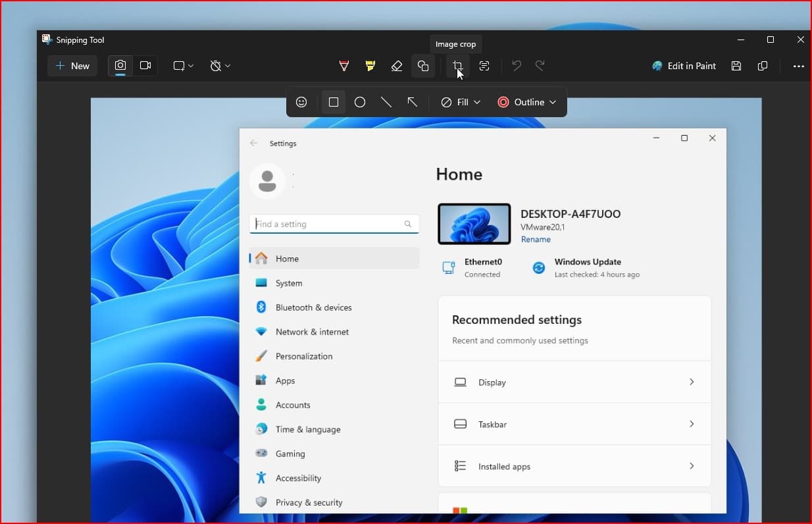The height and width of the screenshot is (524, 812).
Task: Click the red Outline color swatch
Action: coord(503,102)
